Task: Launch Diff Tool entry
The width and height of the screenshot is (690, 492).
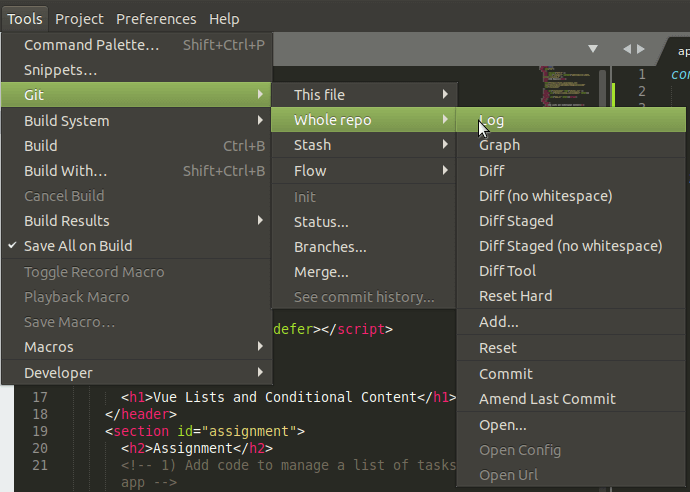Action: tap(571, 271)
